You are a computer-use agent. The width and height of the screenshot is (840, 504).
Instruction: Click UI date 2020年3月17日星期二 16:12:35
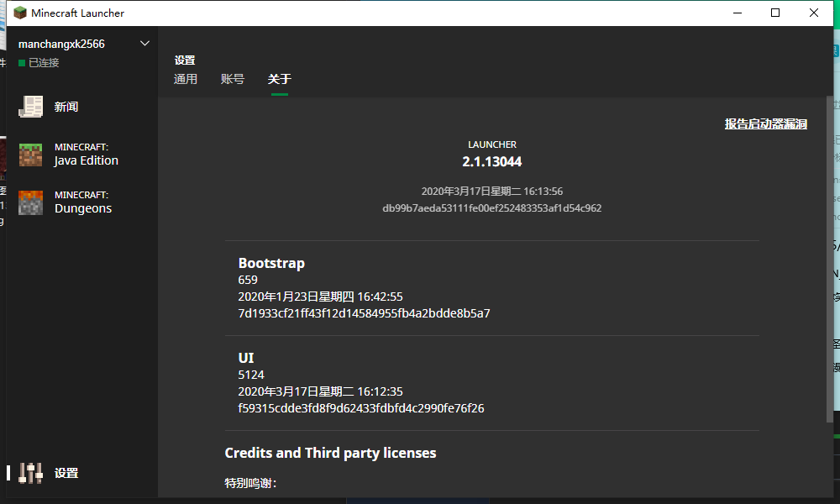coord(320,391)
